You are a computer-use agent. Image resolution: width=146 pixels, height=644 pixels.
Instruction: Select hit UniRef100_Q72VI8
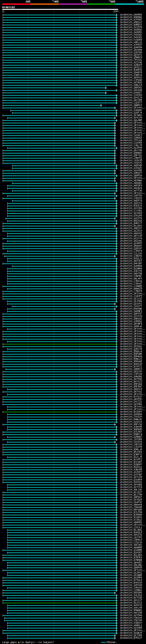pyautogui.click(x=131, y=316)
